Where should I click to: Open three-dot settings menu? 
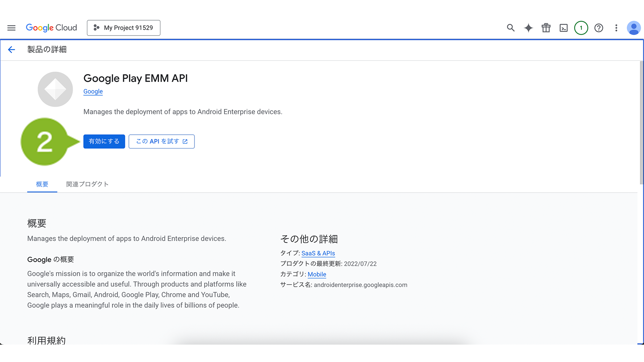616,28
